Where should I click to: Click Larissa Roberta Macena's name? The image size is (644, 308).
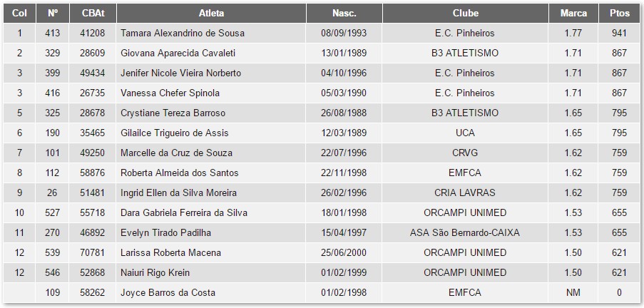click(170, 252)
